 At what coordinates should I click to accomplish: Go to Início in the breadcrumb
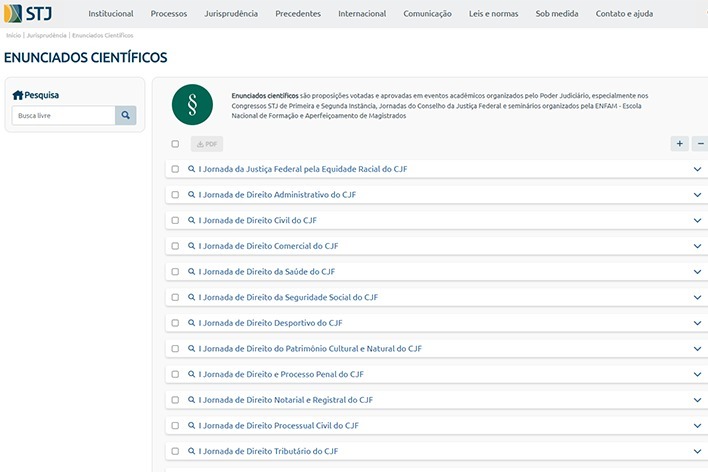[13, 35]
